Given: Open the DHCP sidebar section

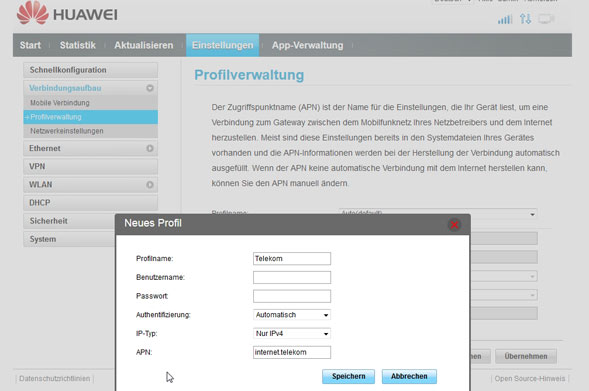Looking at the screenshot, I should click(91, 203).
